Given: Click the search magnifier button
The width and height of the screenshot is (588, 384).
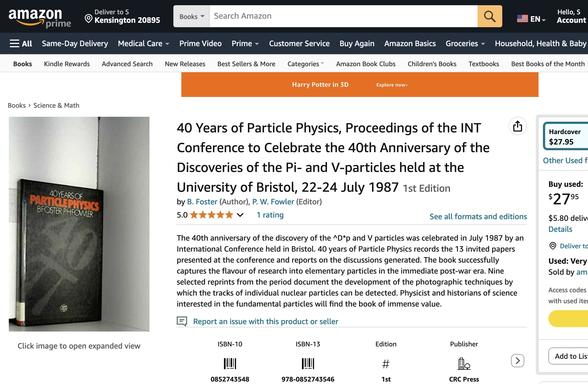Looking at the screenshot, I should (x=490, y=16).
